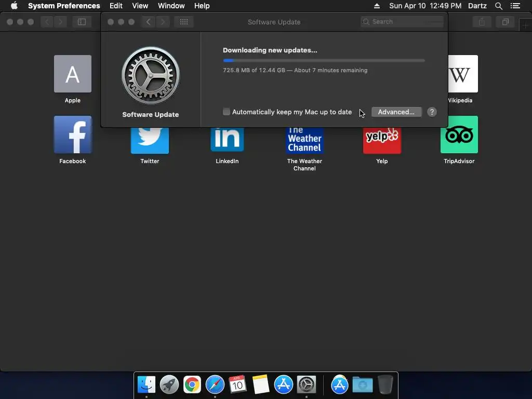
Task: Open the Edit menu
Action: coord(116,6)
